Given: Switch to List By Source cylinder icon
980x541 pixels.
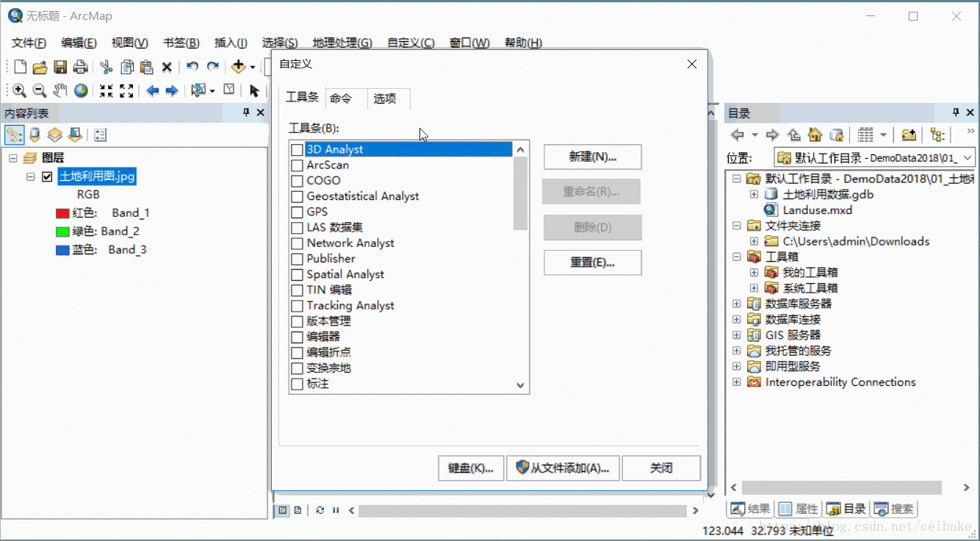Looking at the screenshot, I should (x=35, y=135).
